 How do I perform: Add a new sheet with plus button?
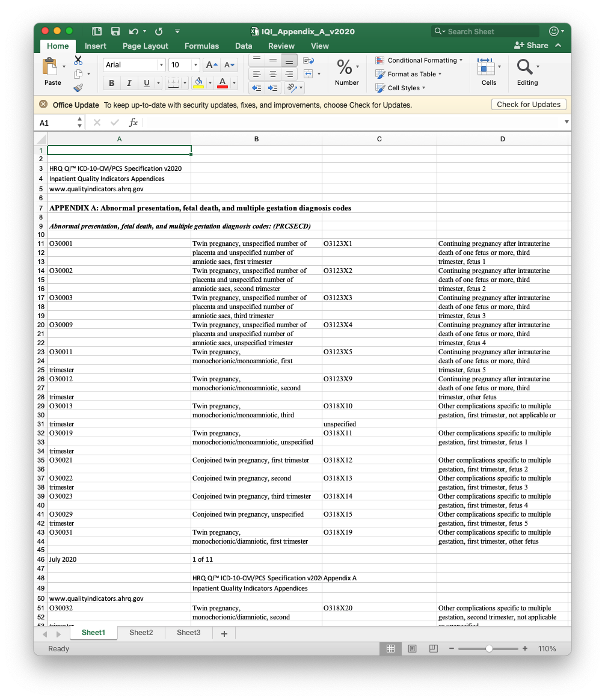(224, 633)
